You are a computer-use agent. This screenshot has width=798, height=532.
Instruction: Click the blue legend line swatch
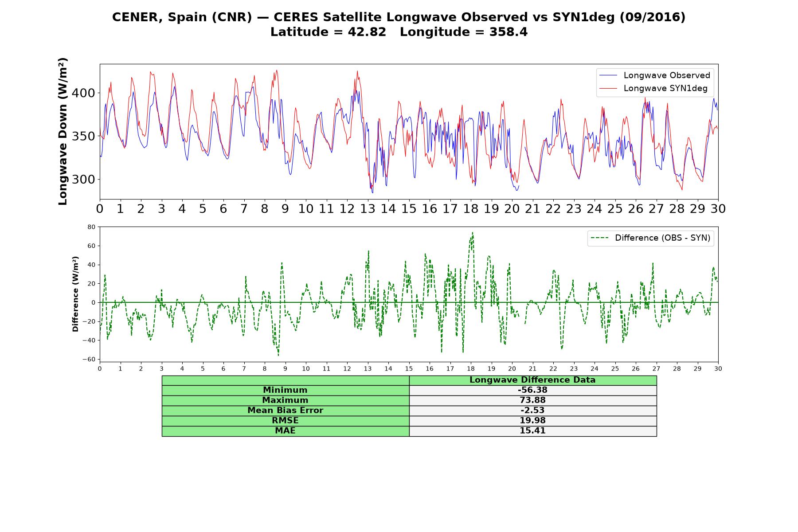pyautogui.click(x=608, y=75)
